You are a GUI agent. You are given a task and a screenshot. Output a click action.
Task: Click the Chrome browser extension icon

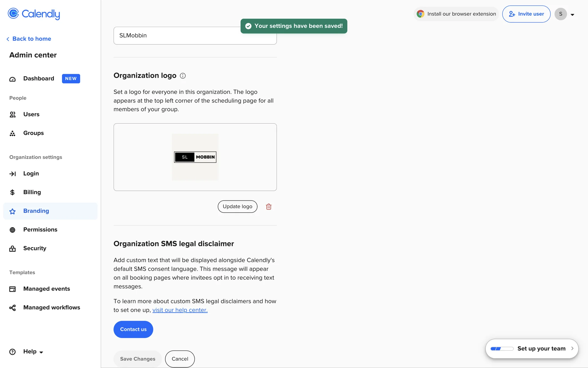(x=420, y=14)
